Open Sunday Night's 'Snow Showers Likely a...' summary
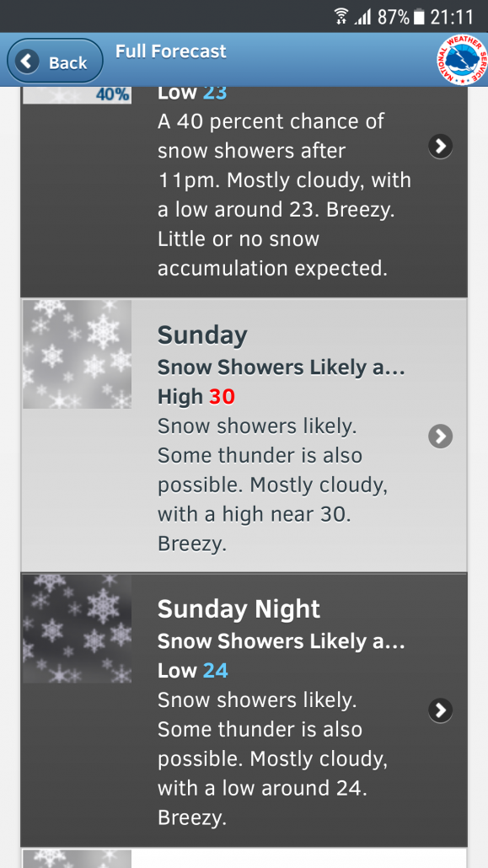488x868 pixels. pos(282,641)
